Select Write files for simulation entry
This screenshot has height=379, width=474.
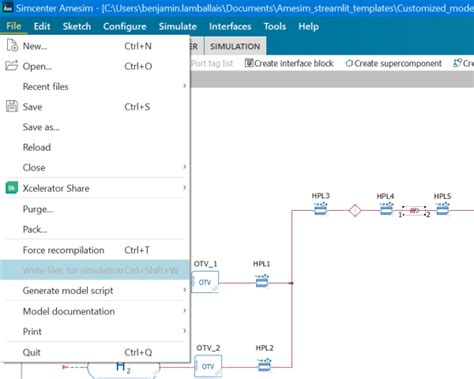(95, 270)
